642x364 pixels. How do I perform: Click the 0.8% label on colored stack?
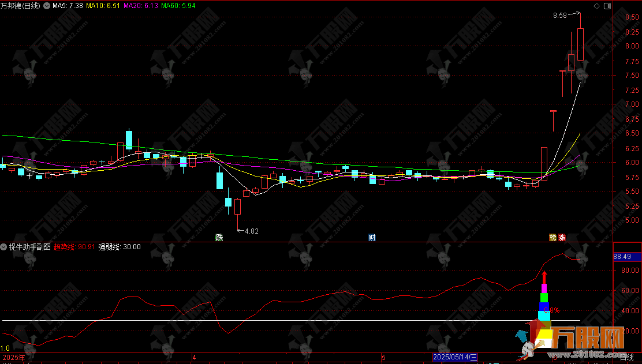pyautogui.click(x=551, y=310)
